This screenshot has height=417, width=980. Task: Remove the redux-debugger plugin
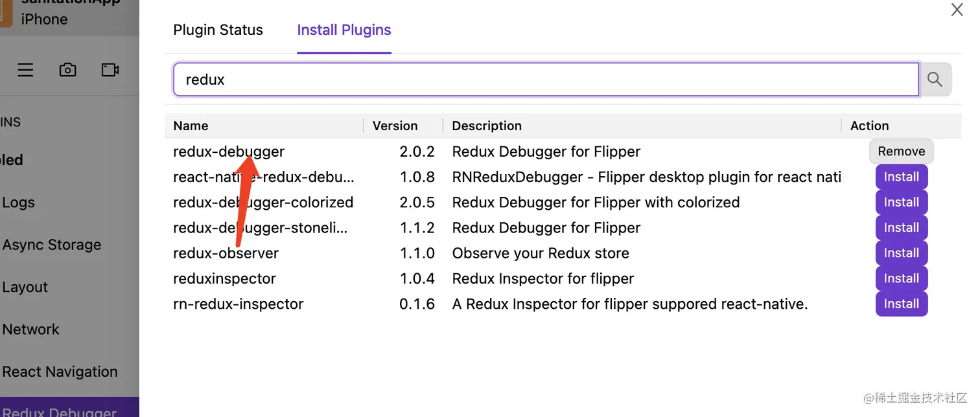pyautogui.click(x=901, y=151)
